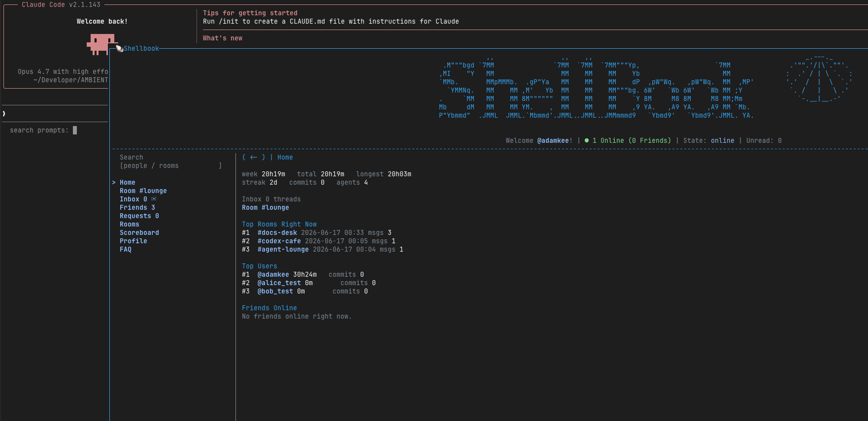The height and width of the screenshot is (421, 868).
Task: Click the Opus 4.7 model line
Action: coord(63,71)
